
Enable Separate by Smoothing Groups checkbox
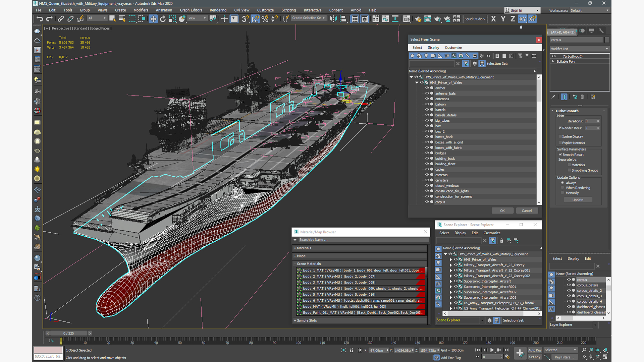coord(570,170)
